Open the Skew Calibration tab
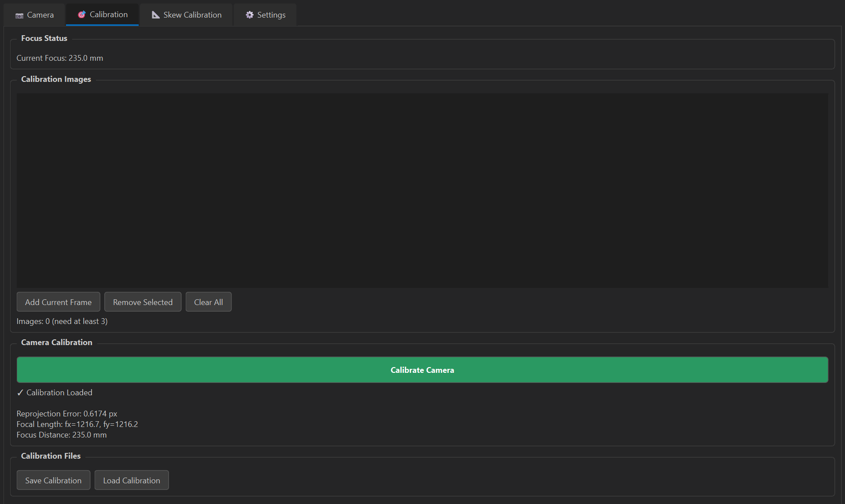 [186, 15]
